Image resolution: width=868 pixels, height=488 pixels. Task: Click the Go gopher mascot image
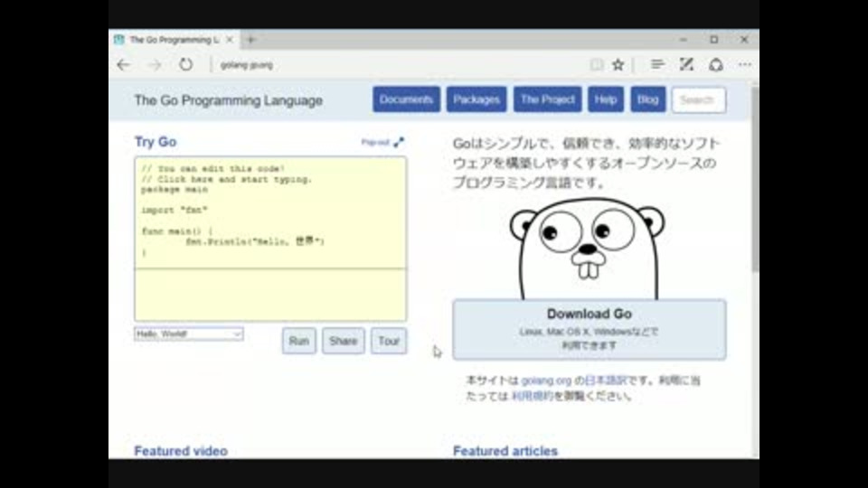tap(588, 249)
